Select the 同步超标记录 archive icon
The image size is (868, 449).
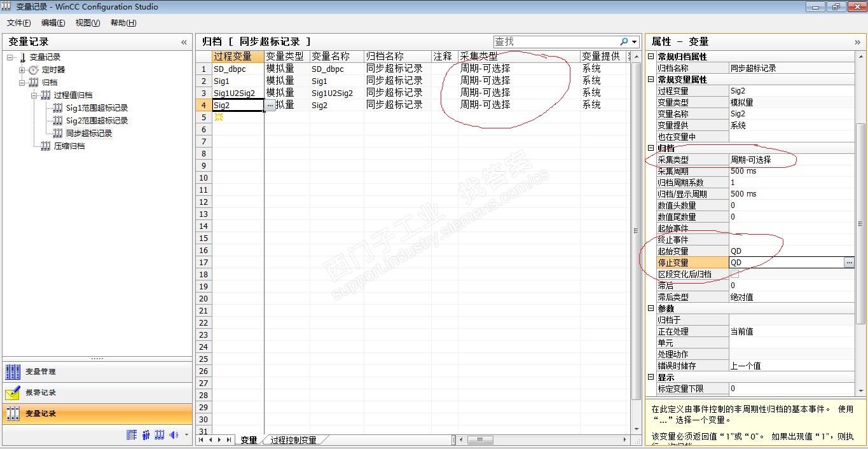[x=58, y=134]
